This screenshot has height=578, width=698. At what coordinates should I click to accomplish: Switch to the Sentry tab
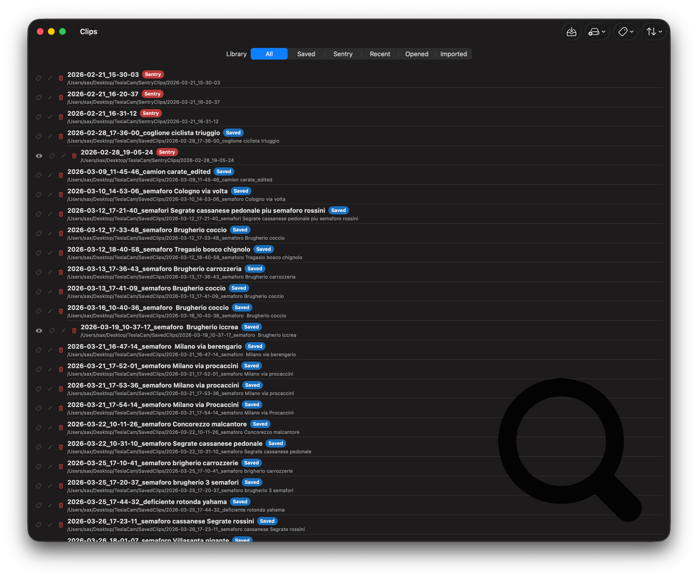click(343, 54)
